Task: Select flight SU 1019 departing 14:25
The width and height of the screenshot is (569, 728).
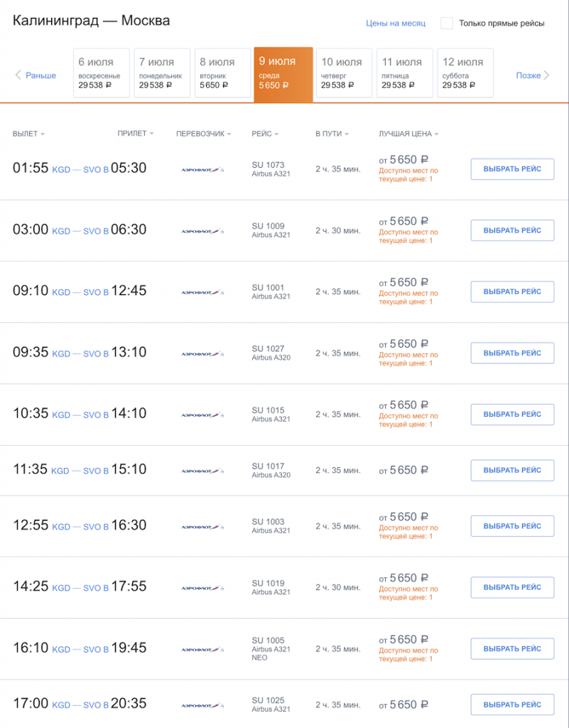Action: tap(512, 588)
